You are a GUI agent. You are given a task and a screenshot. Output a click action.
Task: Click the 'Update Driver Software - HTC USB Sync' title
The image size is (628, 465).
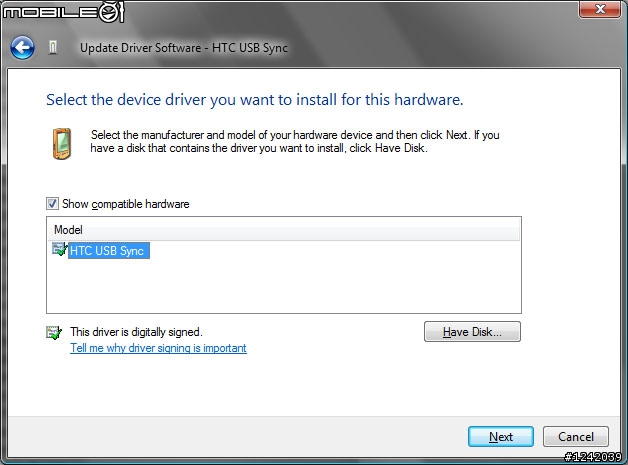pyautogui.click(x=184, y=48)
